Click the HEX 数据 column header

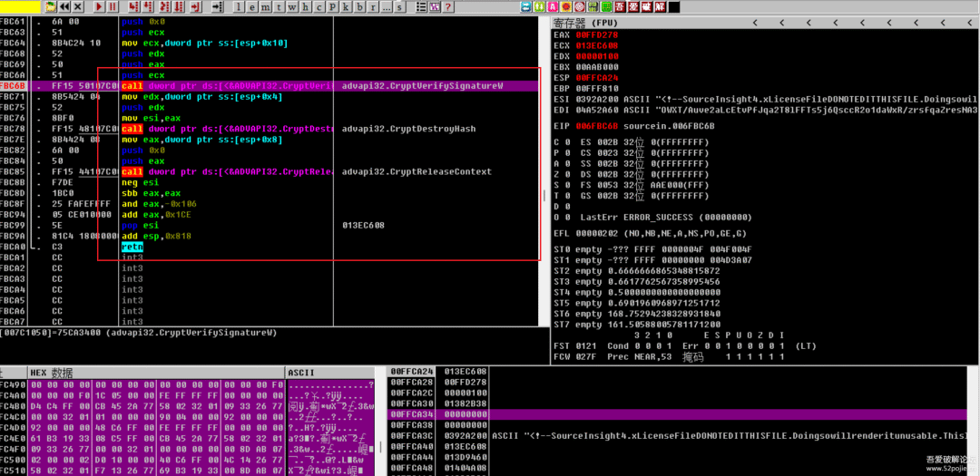(51, 373)
